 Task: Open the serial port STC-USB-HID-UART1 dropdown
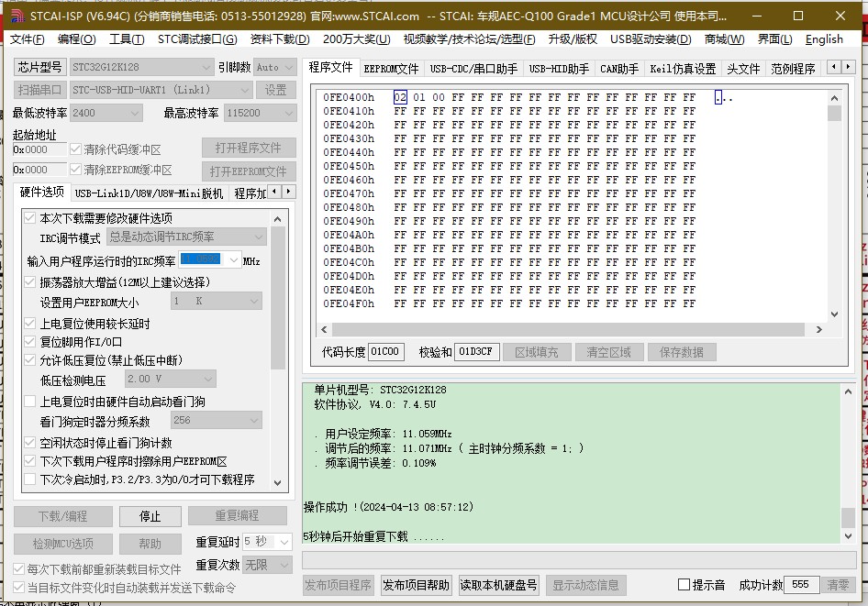pyautogui.click(x=161, y=90)
